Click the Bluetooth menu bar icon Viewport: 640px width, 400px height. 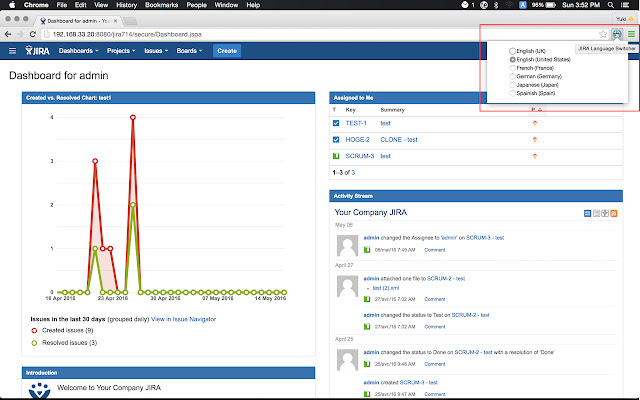coord(496,5)
